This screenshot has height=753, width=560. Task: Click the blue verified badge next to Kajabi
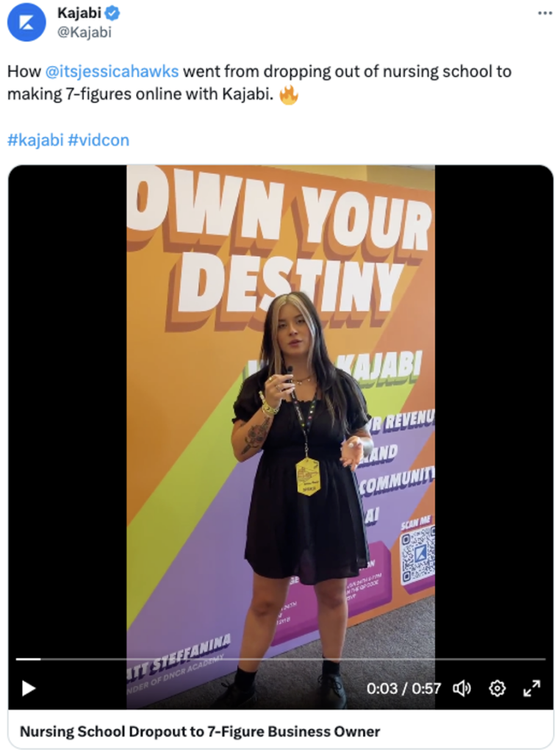[x=112, y=13]
